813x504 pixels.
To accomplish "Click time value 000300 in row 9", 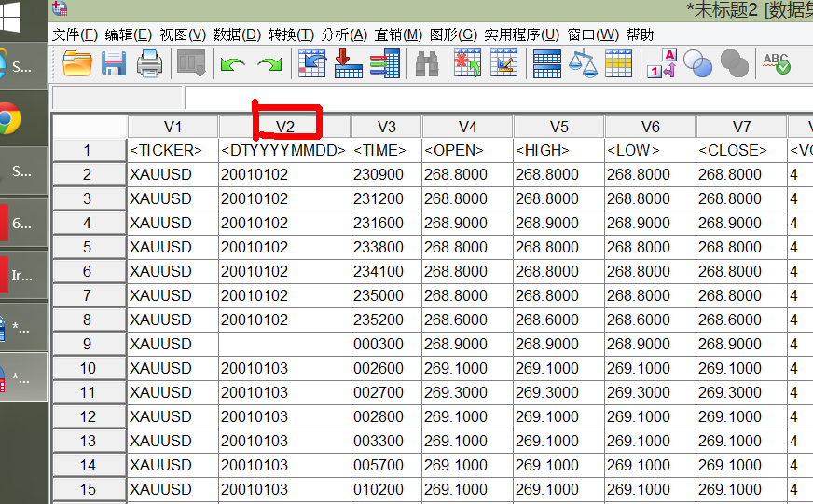I will pyautogui.click(x=387, y=344).
